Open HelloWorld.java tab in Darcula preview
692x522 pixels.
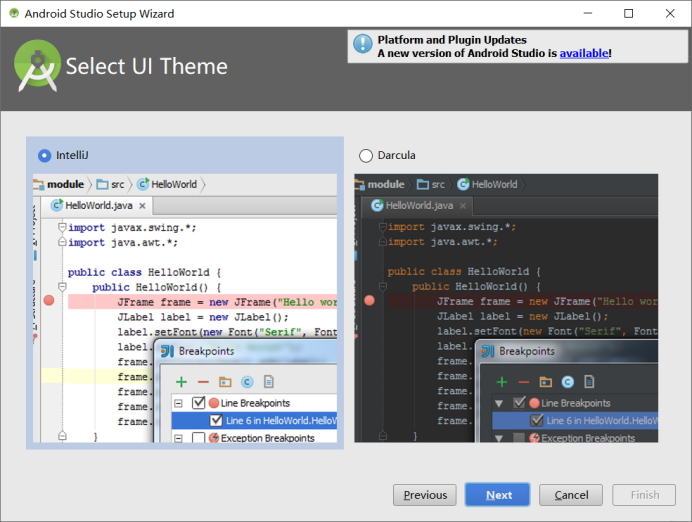(417, 206)
